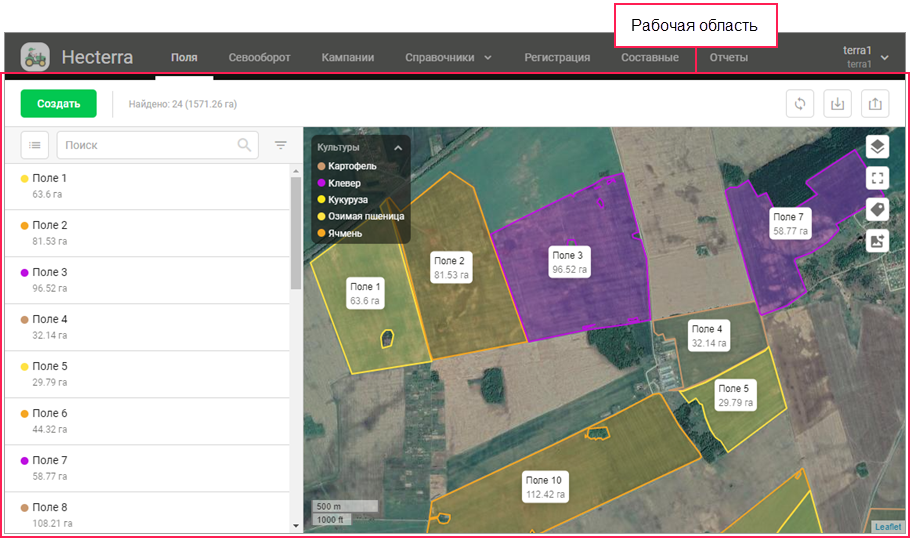Click the image overlay icon on map
The height and width of the screenshot is (538, 910).
(877, 240)
